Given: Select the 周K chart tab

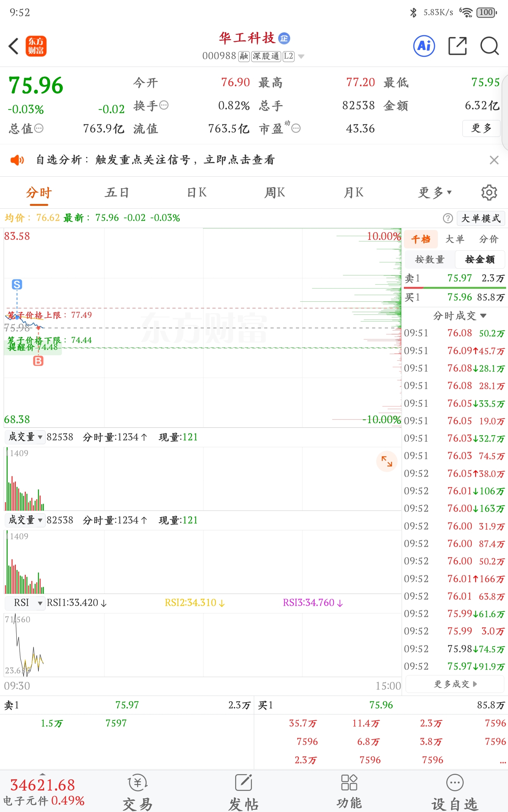Looking at the screenshot, I should (275, 193).
